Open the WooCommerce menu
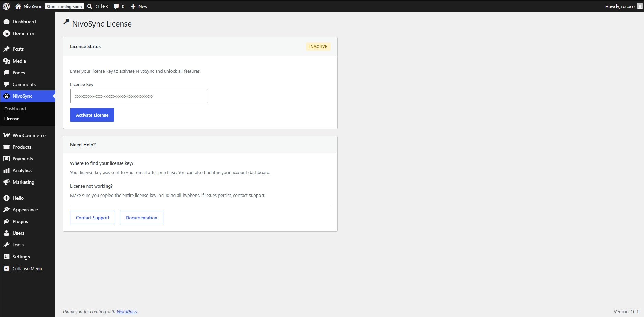Image resolution: width=644 pixels, height=317 pixels. click(27, 135)
